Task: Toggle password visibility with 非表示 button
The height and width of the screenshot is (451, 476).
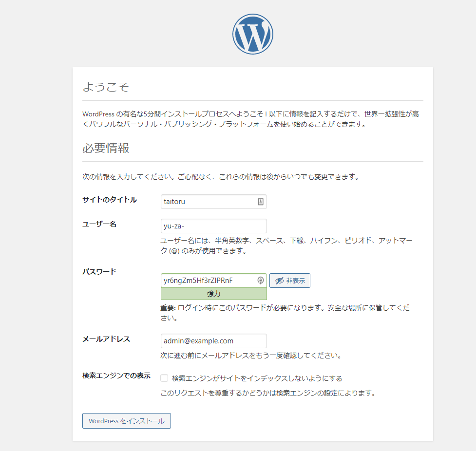Action: pyautogui.click(x=290, y=281)
